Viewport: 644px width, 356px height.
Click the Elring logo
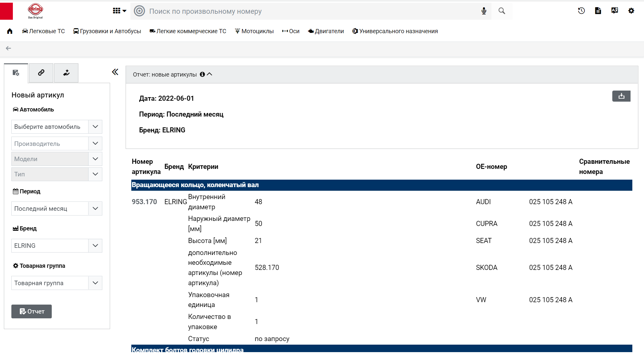coord(35,11)
